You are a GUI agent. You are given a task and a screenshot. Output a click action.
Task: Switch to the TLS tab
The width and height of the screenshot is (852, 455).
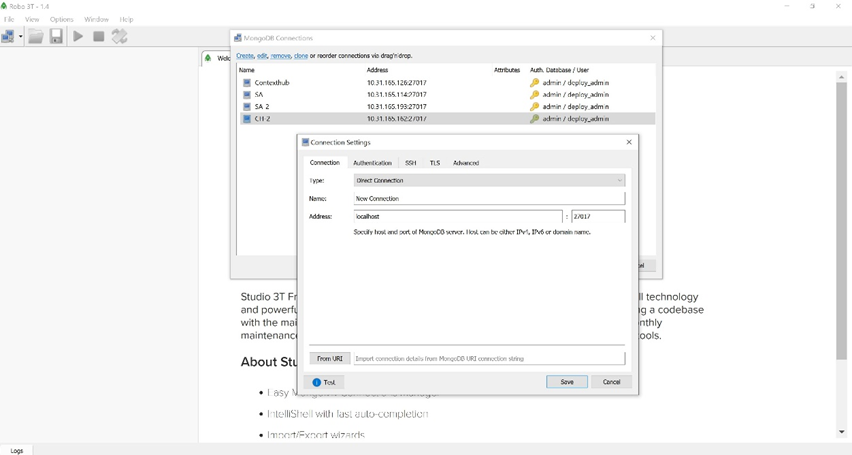(x=435, y=163)
